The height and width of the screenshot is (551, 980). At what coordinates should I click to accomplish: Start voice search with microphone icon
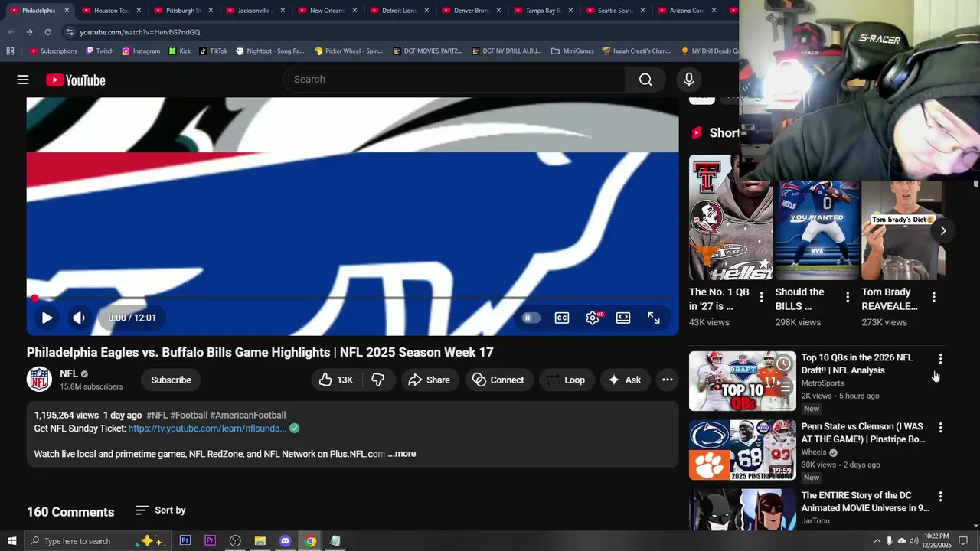(688, 80)
